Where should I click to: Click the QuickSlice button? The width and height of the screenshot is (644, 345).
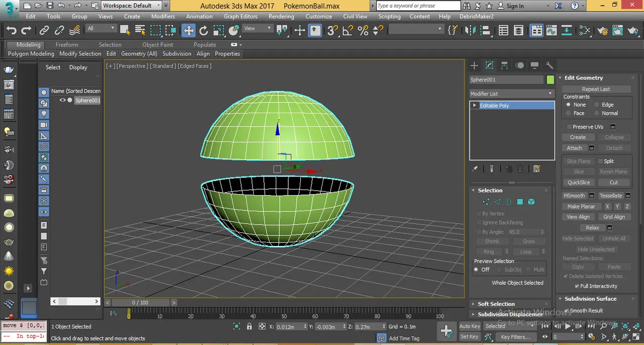[579, 183]
